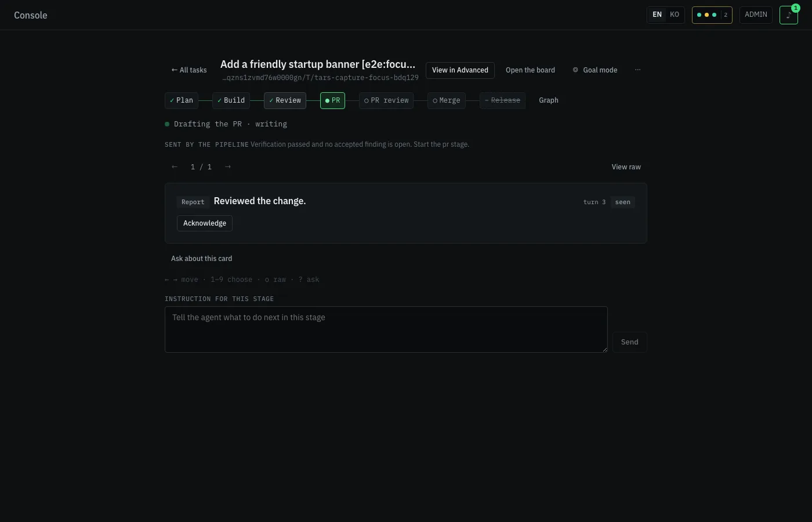Select the Plan stage step

182,100
